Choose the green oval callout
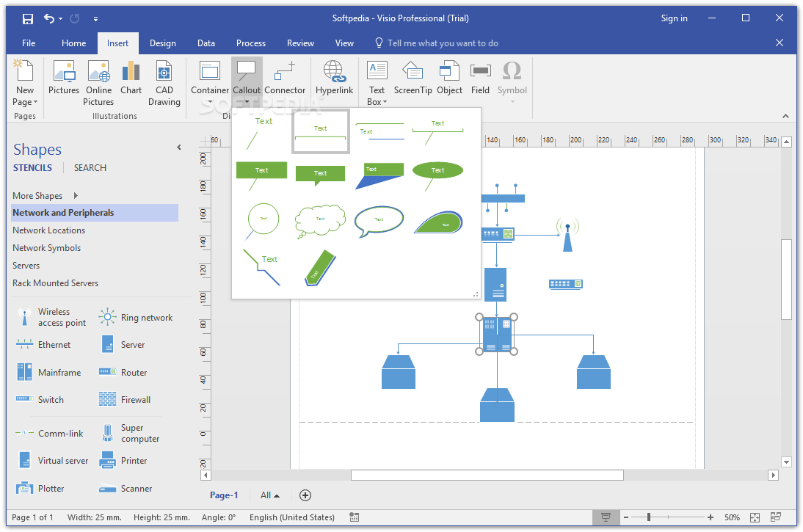The height and width of the screenshot is (532, 803). [437, 175]
